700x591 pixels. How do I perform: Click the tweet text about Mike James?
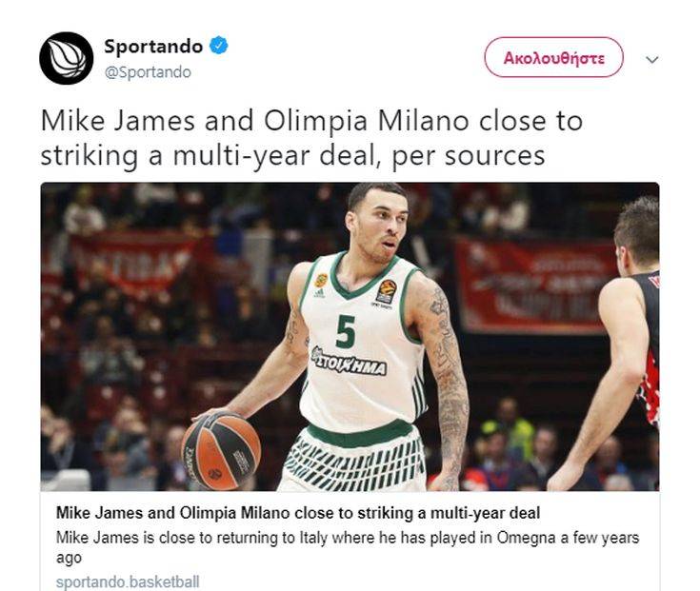[311, 138]
